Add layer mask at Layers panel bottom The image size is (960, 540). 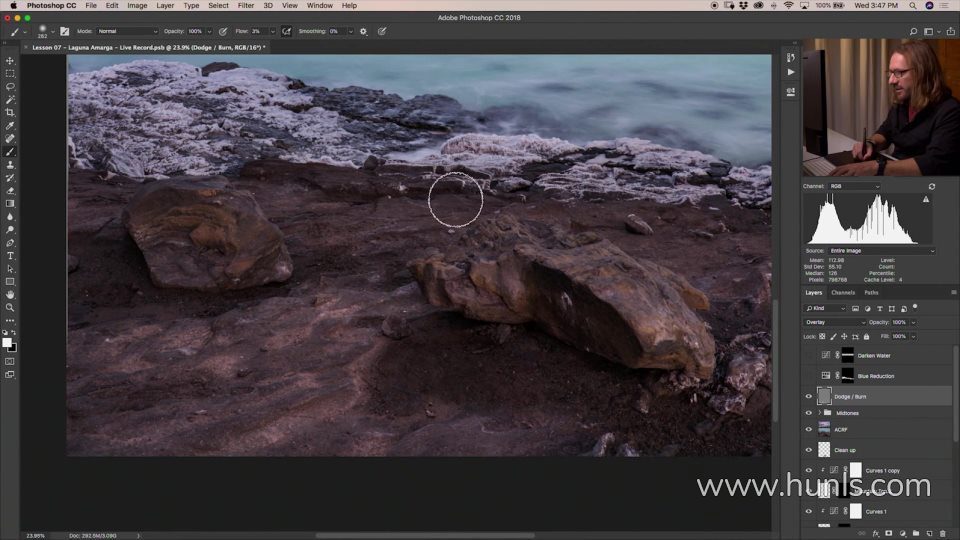pos(889,533)
